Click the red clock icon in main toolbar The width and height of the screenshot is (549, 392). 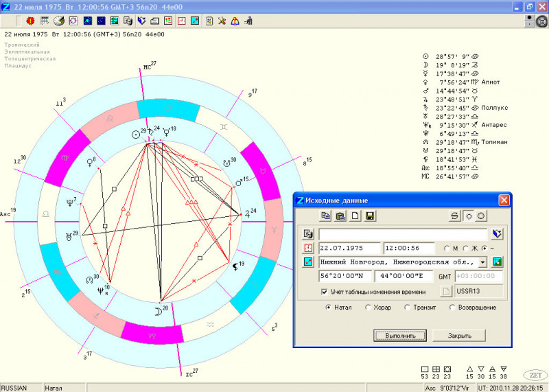[x=182, y=21]
